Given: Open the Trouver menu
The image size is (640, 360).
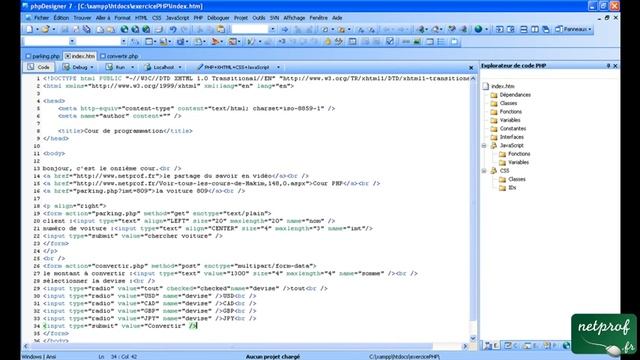Looking at the screenshot, I should tap(82, 18).
